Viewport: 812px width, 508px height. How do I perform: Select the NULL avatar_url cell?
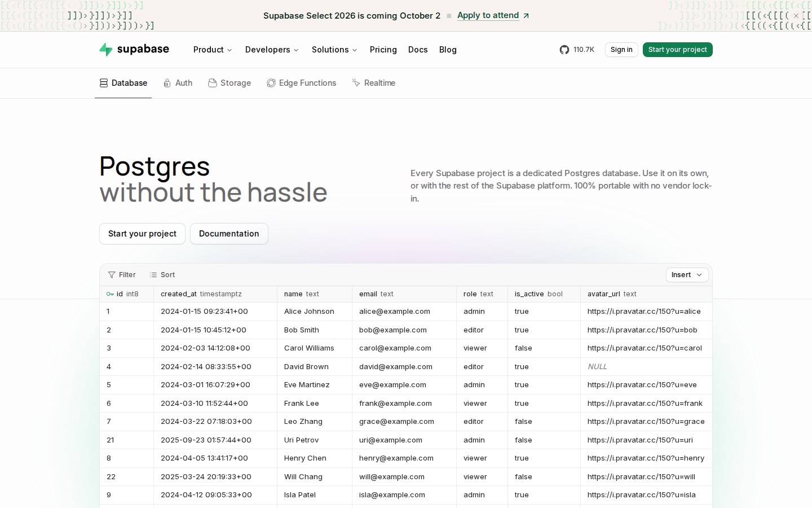646,367
